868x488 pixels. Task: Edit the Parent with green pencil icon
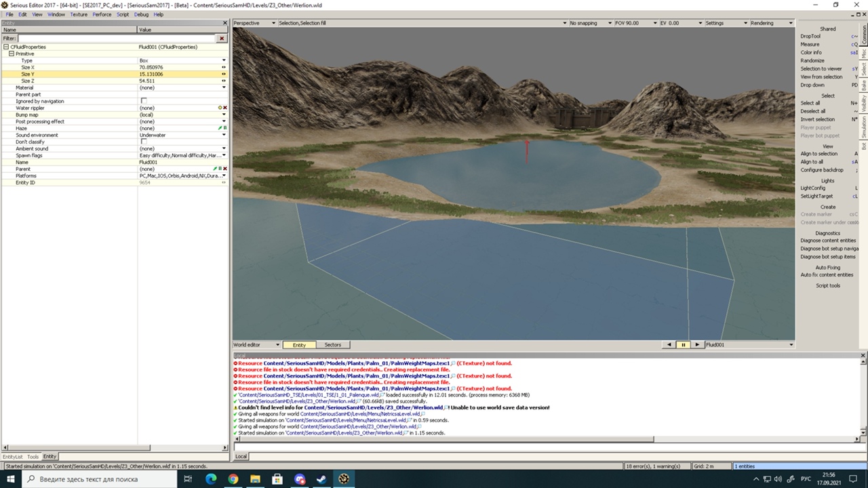216,169
